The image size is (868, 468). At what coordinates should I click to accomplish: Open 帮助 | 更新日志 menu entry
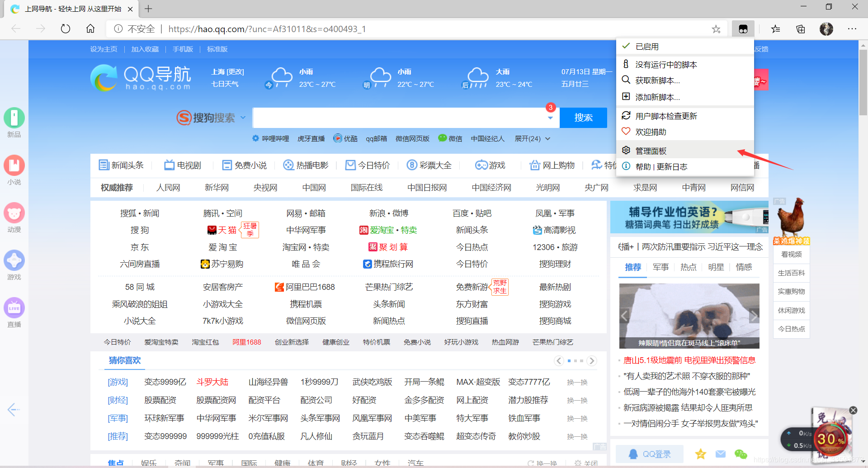coord(685,167)
